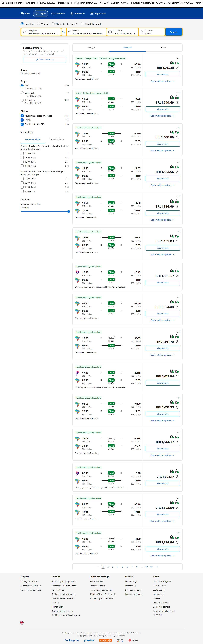Click the info icon beside BRL1,213.18 price

point(177,68)
